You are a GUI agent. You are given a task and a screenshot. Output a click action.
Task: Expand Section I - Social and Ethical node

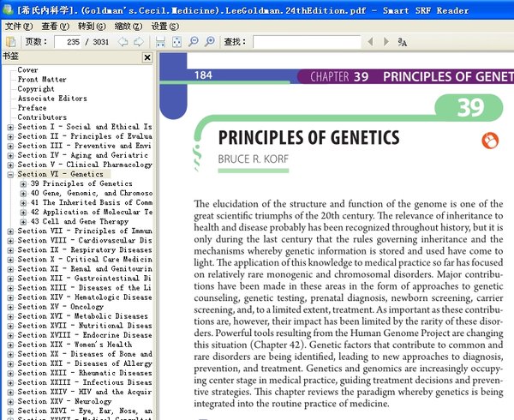point(10,127)
